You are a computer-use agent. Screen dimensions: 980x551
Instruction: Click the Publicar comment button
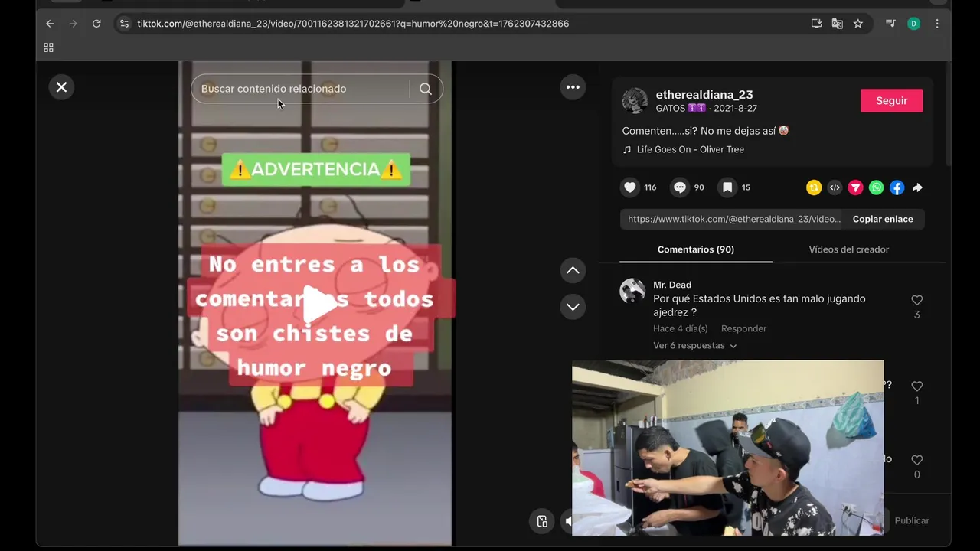click(911, 520)
